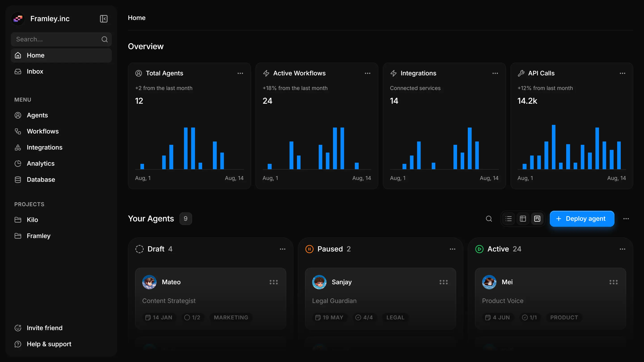
Task: Open options menu on the Paused column
Action: [x=453, y=249]
